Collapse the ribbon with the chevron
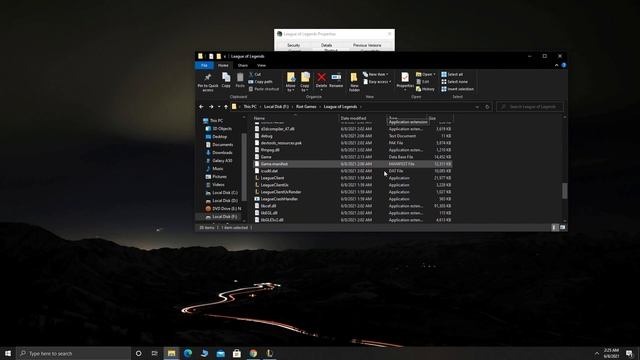640x360 pixels. pos(556,65)
